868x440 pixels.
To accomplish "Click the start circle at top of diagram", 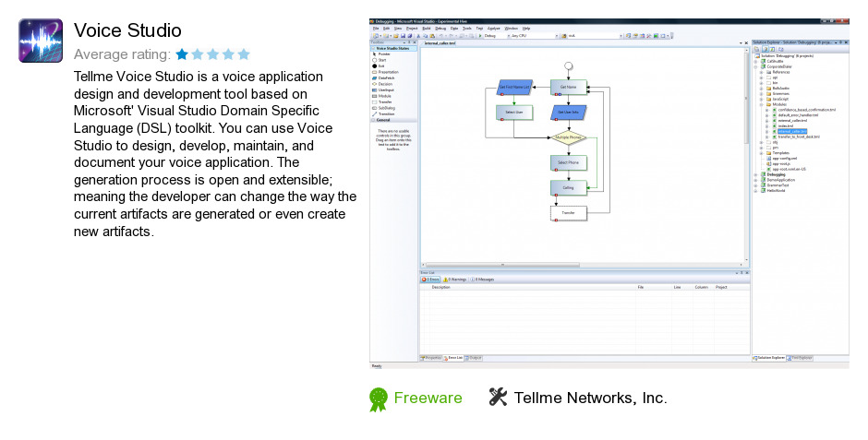I will [569, 65].
